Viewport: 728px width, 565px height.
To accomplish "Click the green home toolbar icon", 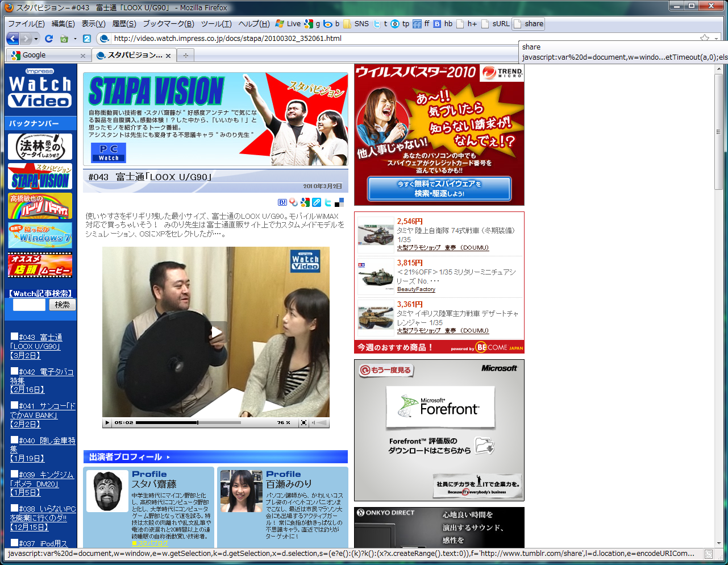I will click(x=64, y=39).
